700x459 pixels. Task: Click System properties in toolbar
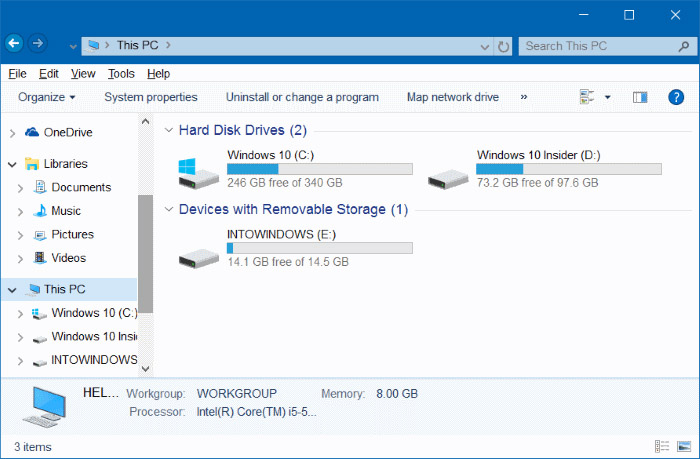click(151, 97)
